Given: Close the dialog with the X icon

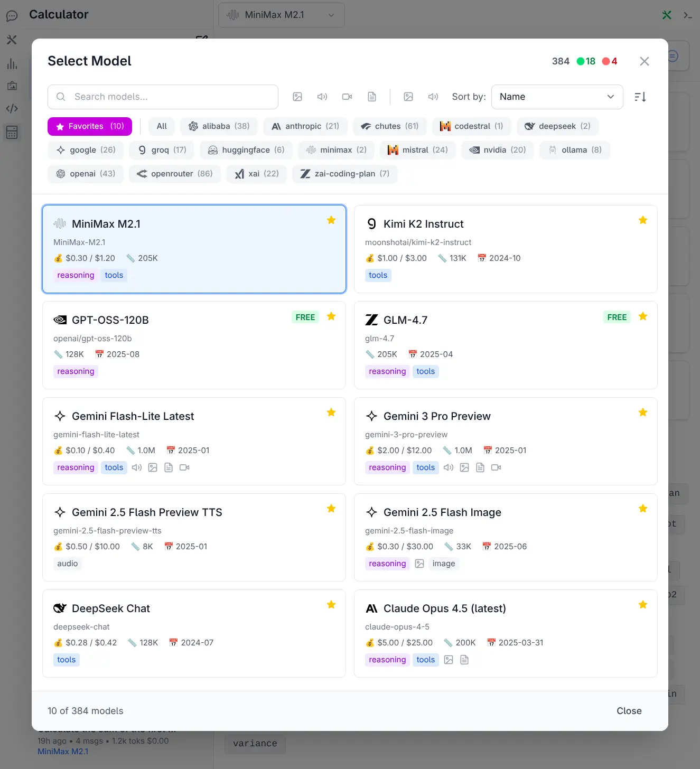Looking at the screenshot, I should click(644, 61).
